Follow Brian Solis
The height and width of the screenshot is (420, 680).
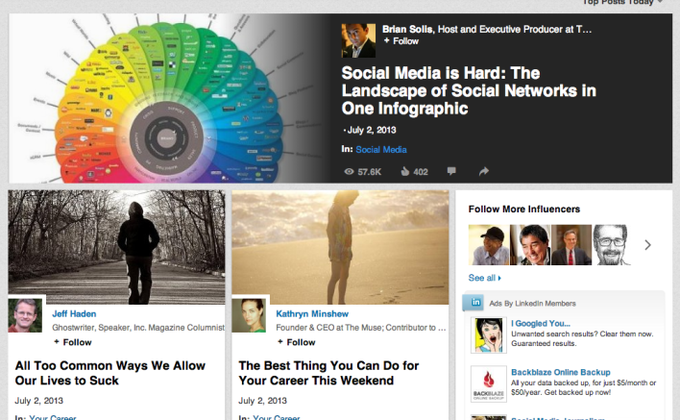coord(401,41)
